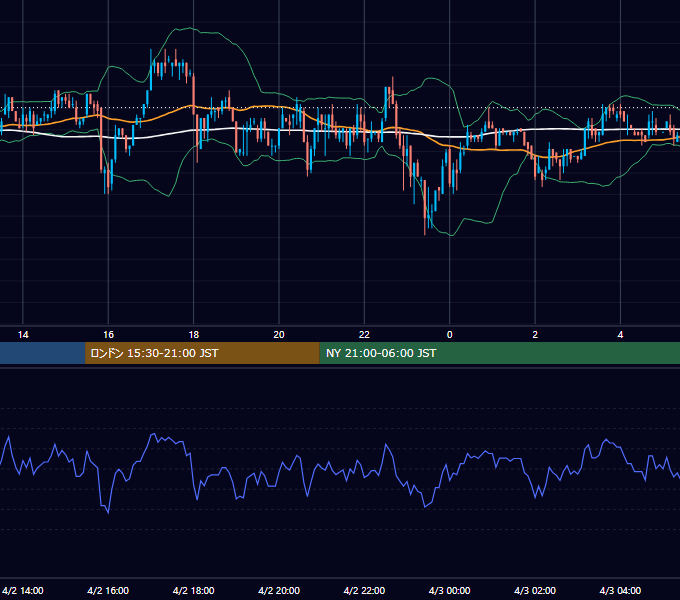Click the 4/2 20:00 date label
This screenshot has height=600, width=680.
[279, 591]
